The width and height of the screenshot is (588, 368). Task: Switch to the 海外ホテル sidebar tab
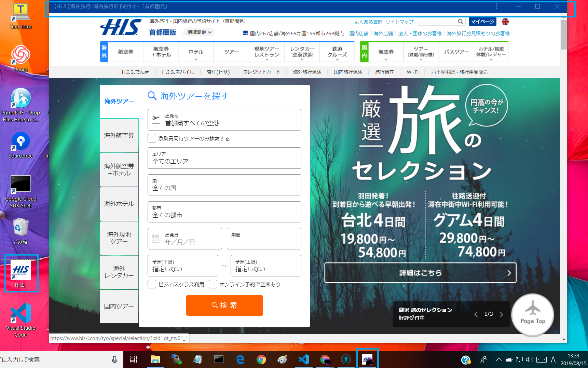point(119,204)
